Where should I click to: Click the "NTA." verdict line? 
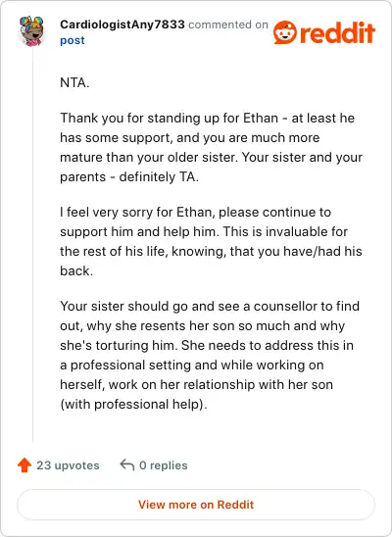point(74,83)
